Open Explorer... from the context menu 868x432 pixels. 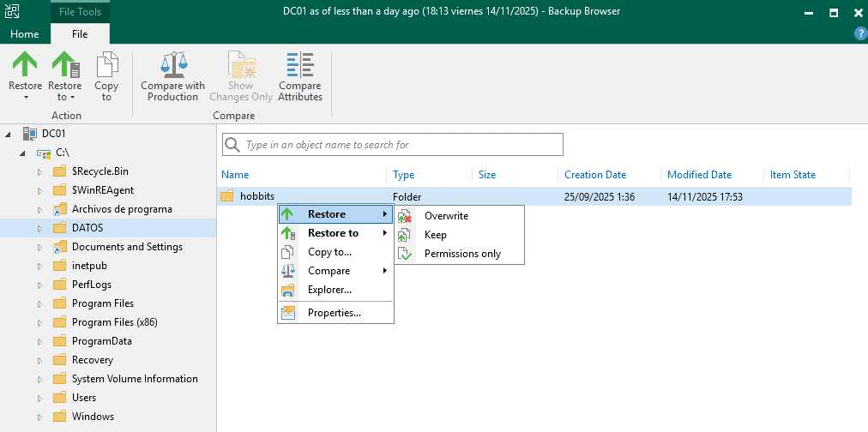coord(329,290)
